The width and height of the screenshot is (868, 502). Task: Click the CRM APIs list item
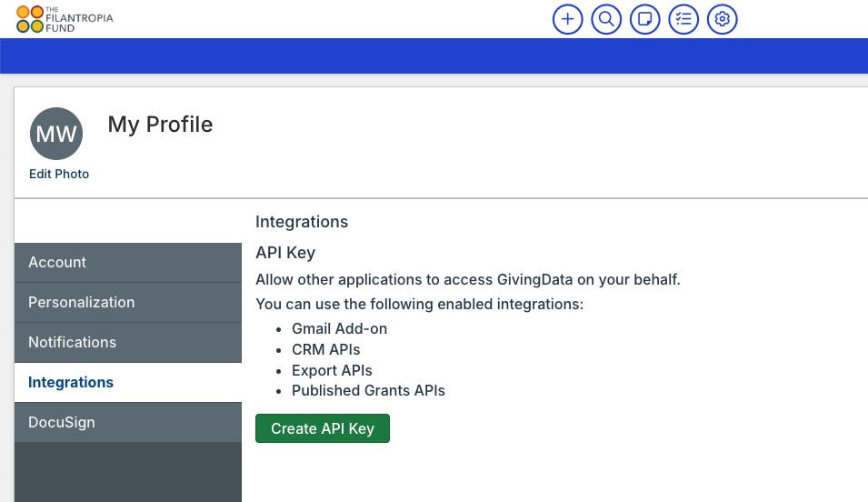[x=325, y=349]
